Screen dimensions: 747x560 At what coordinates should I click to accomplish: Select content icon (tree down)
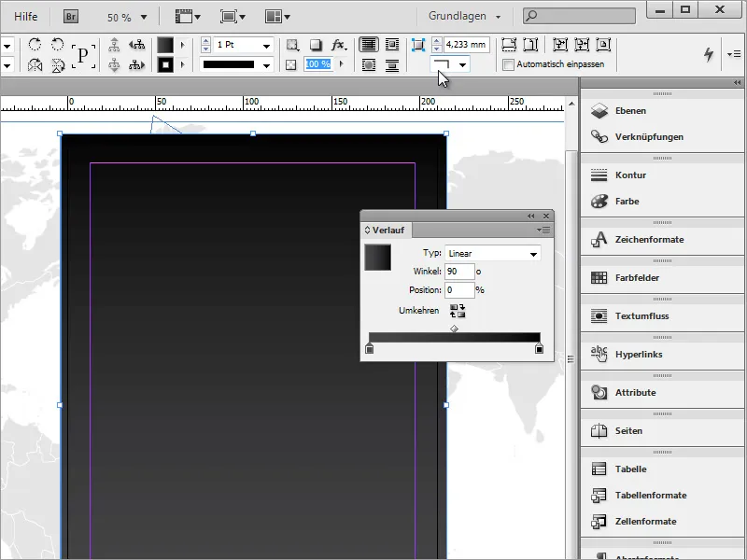click(114, 64)
